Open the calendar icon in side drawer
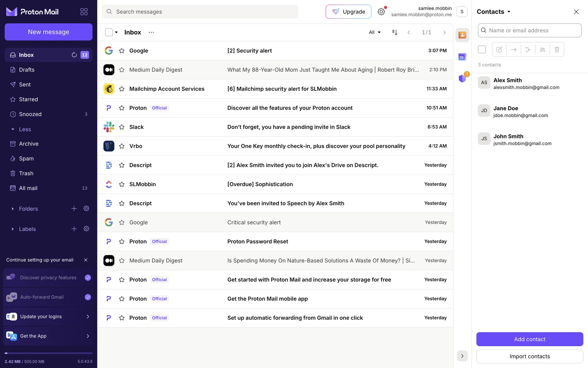This screenshot has width=588, height=368. 462,57
